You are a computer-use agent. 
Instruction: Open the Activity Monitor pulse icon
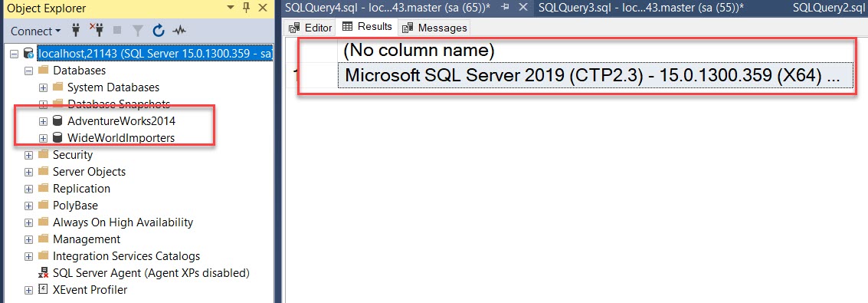[179, 31]
